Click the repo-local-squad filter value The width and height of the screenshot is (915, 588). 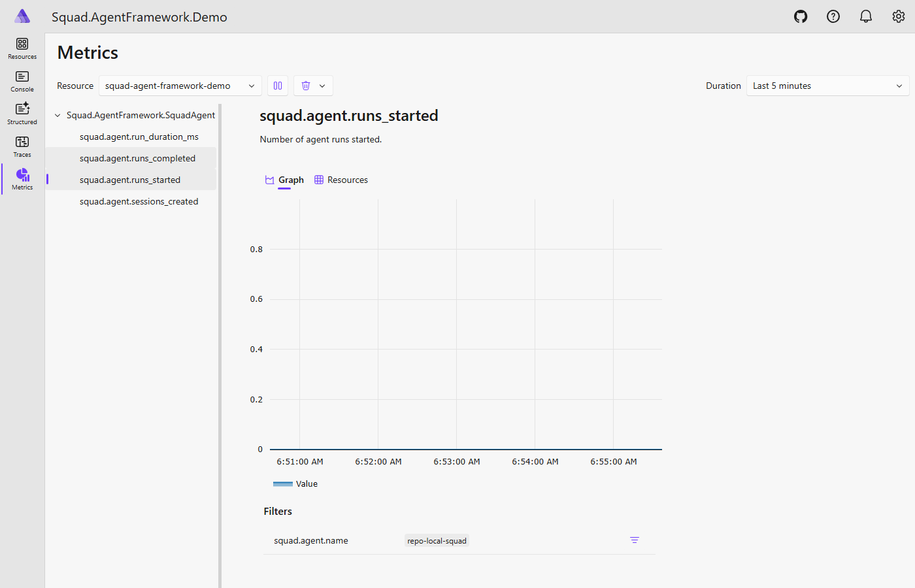(437, 541)
